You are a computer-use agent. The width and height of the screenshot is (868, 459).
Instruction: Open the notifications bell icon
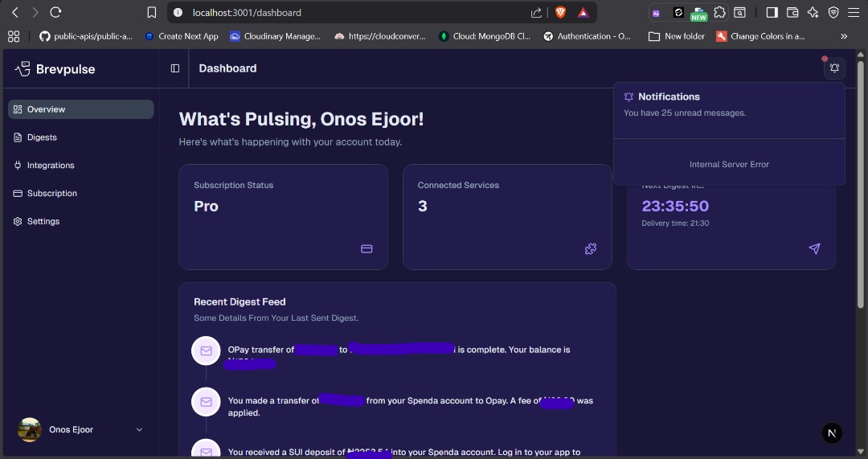coord(834,68)
